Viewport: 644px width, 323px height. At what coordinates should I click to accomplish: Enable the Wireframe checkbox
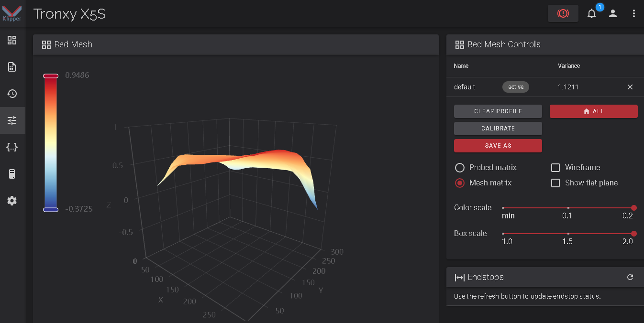coord(555,168)
